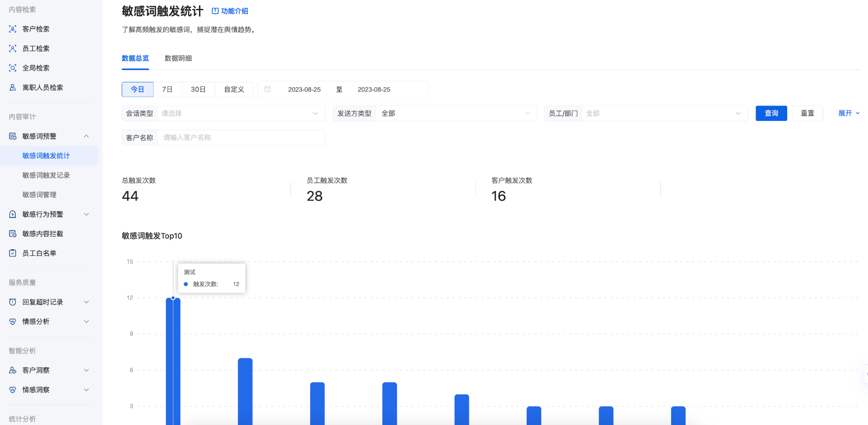
Task: Expand more filters with 展开
Action: pyautogui.click(x=849, y=113)
